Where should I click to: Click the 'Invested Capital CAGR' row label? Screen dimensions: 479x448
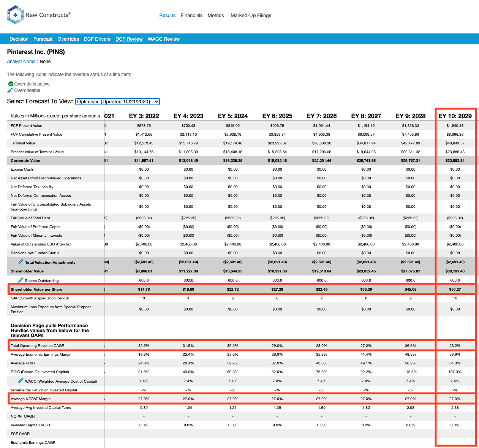[x=30, y=425]
